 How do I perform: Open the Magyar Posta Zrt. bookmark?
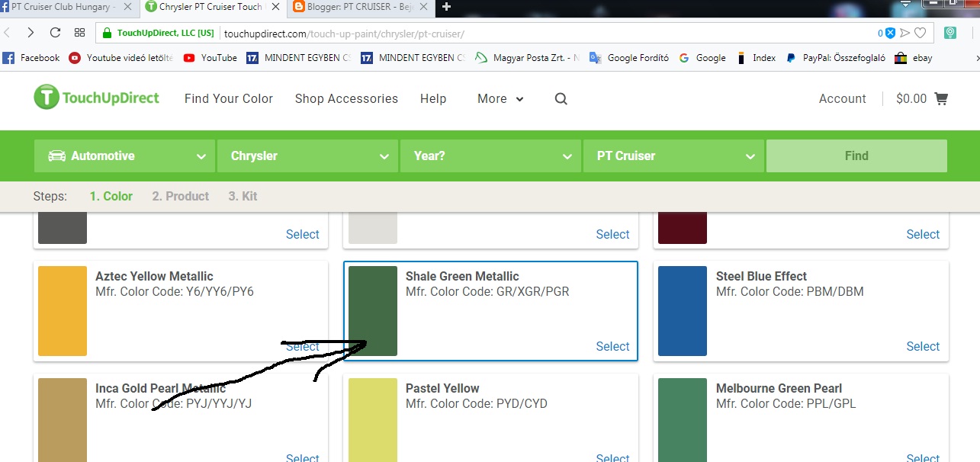527,58
